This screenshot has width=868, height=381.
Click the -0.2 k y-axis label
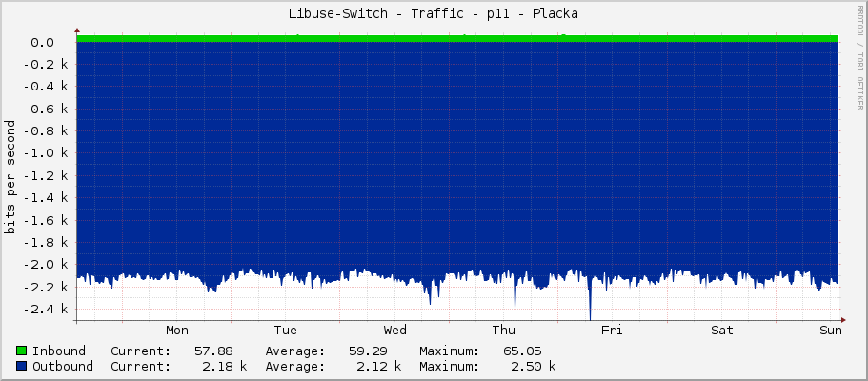click(46, 65)
